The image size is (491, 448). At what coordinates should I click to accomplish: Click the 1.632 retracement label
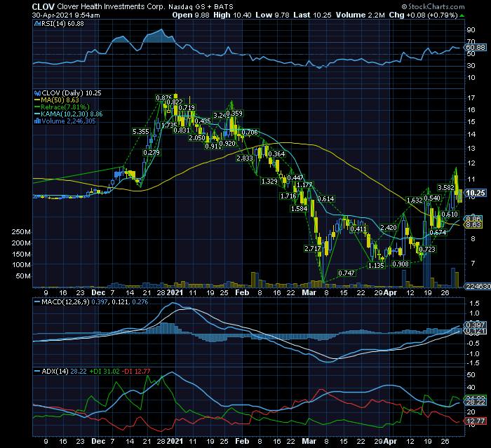415,201
